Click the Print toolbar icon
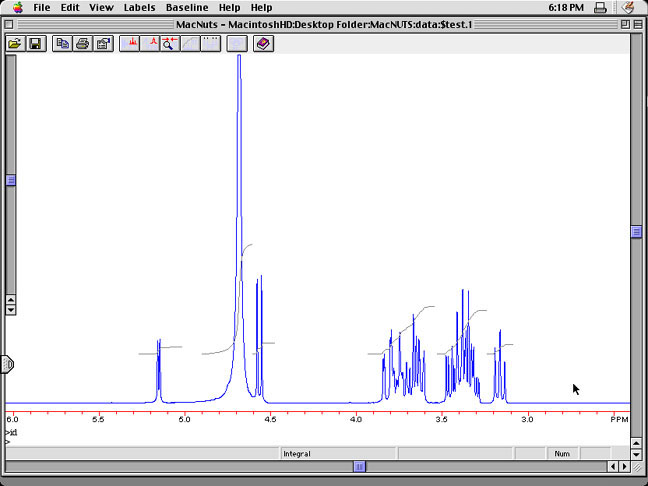This screenshot has height=486, width=648. coord(83,44)
